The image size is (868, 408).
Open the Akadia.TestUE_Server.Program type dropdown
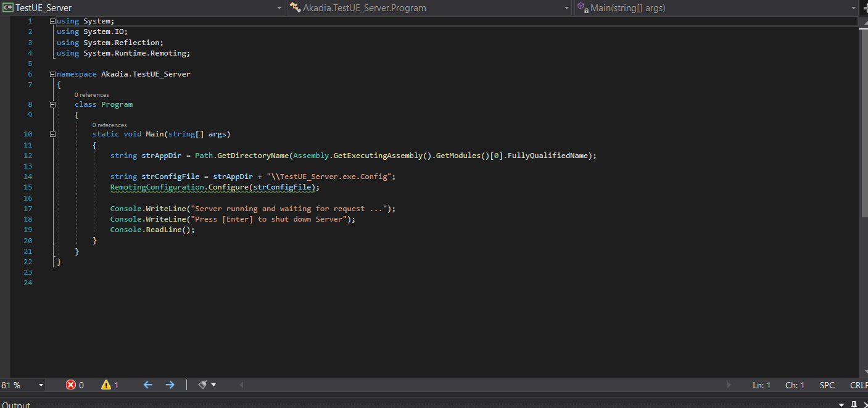[x=567, y=8]
